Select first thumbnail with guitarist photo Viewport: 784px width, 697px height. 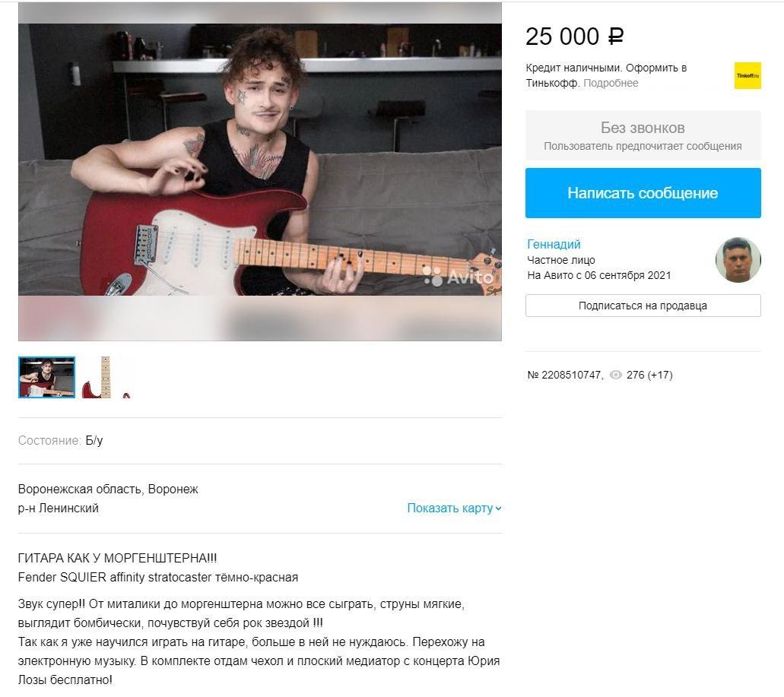pyautogui.click(x=46, y=377)
